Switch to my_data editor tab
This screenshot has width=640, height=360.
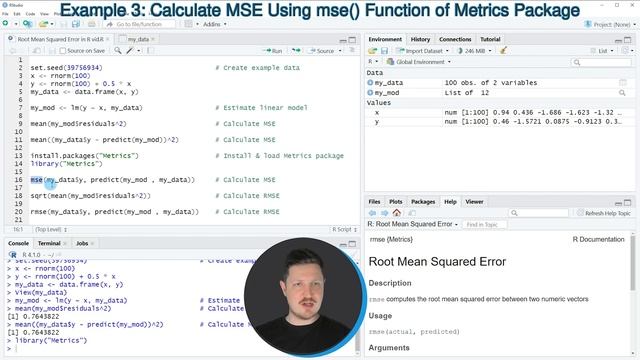tap(138, 39)
